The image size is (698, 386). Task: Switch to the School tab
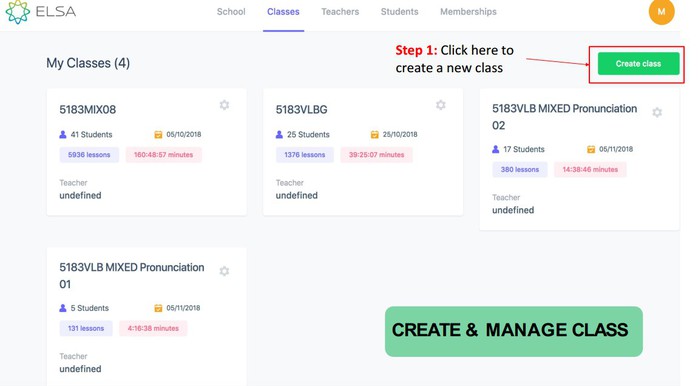[x=231, y=12]
